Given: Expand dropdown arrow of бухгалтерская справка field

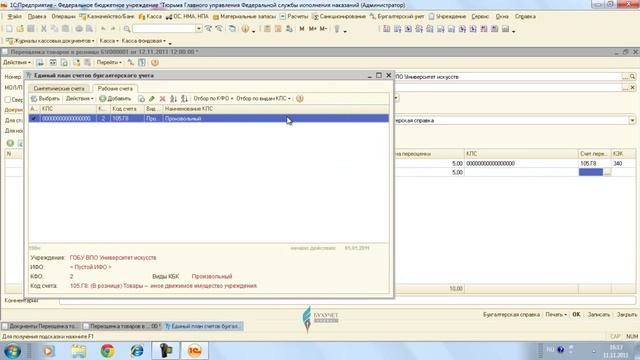Looking at the screenshot, I should (632, 120).
